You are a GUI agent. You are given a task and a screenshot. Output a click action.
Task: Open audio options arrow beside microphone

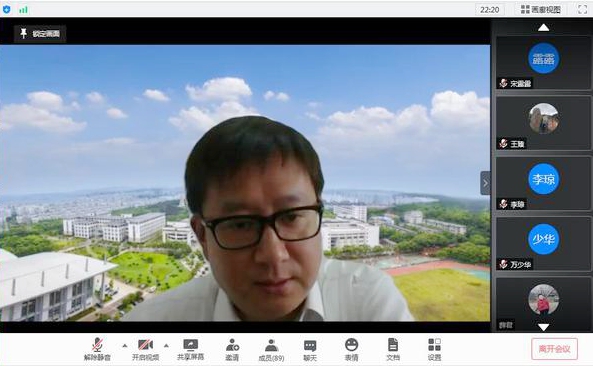(x=124, y=346)
